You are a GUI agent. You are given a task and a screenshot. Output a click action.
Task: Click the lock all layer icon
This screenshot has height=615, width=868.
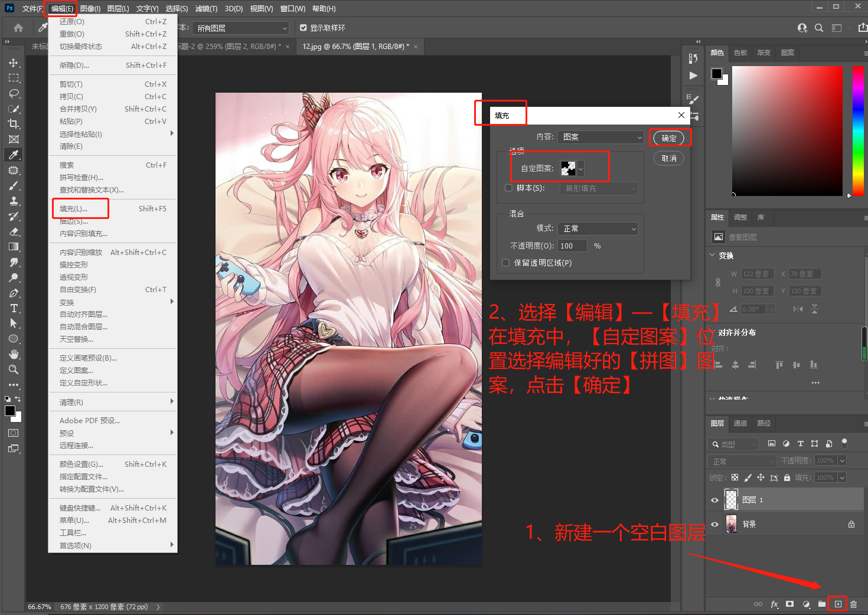tap(787, 477)
